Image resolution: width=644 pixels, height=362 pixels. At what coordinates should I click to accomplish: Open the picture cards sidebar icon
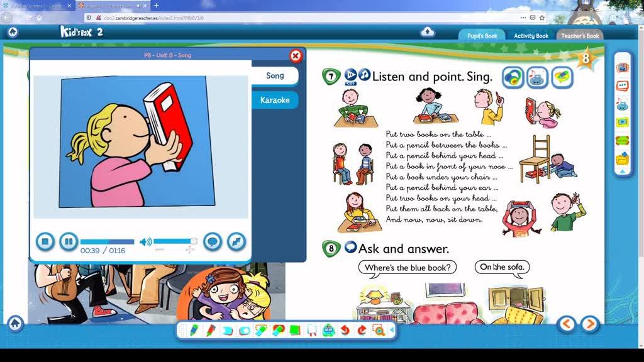tap(622, 68)
